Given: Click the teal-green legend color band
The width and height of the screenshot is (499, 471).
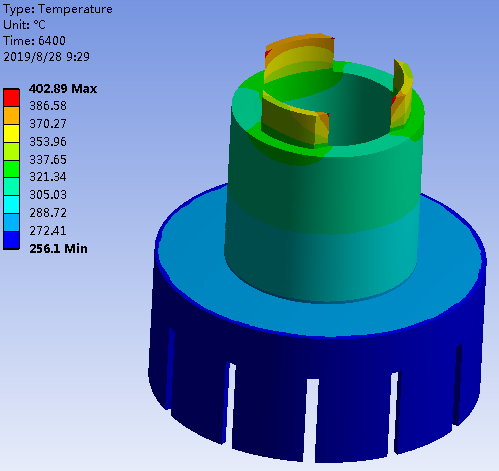Looking at the screenshot, I should click(x=11, y=187).
